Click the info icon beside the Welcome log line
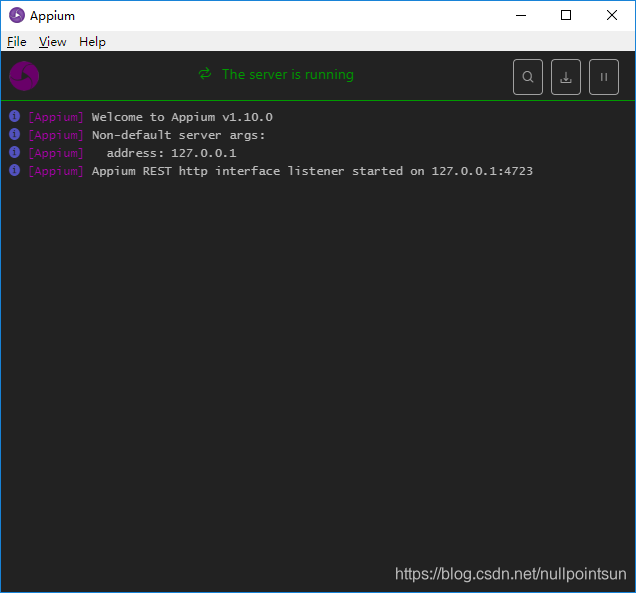636x593 pixels. tap(14, 116)
